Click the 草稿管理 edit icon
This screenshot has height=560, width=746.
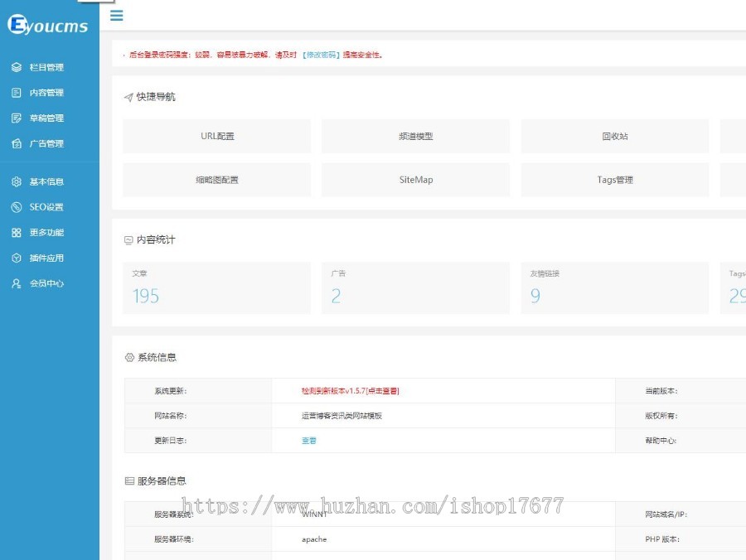17,118
